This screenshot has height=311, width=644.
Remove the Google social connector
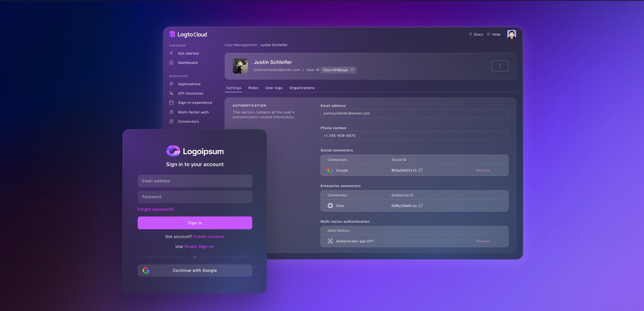tap(483, 170)
